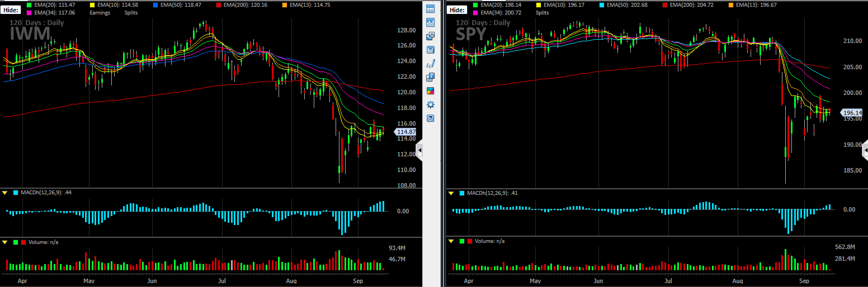Select the drawing pen tool icon
The height and width of the screenshot is (287, 868).
tap(431, 63)
